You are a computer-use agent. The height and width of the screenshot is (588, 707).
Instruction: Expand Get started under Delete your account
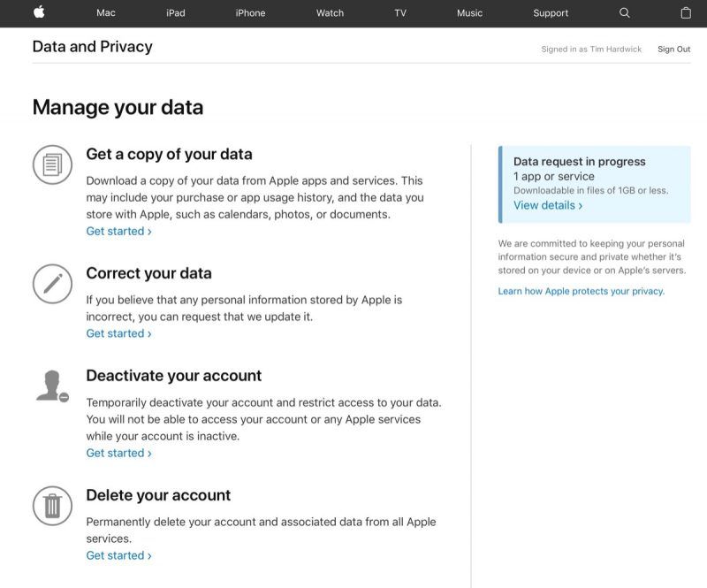tap(119, 555)
